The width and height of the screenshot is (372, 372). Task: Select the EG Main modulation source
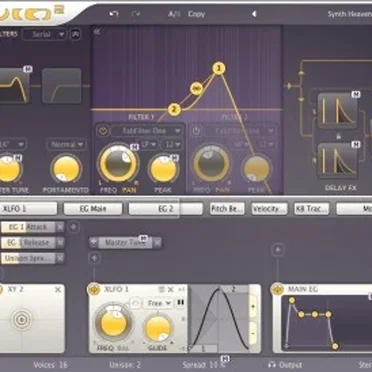coord(93,209)
